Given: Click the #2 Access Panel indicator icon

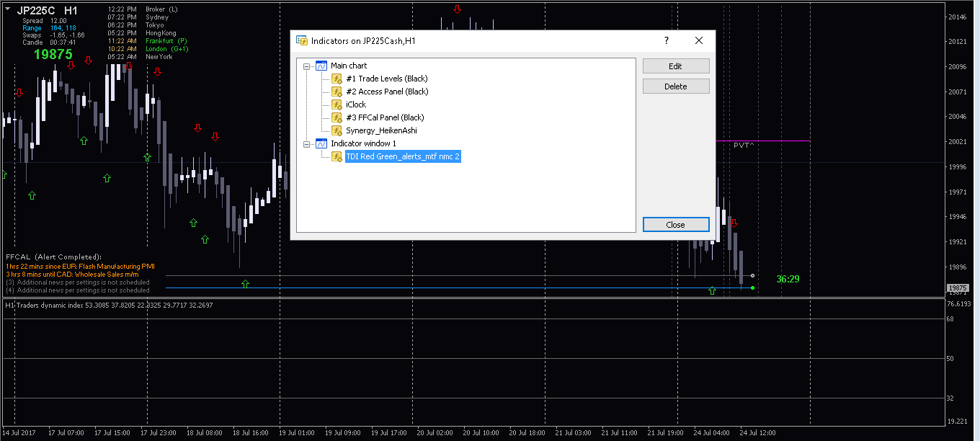Looking at the screenshot, I should (337, 92).
